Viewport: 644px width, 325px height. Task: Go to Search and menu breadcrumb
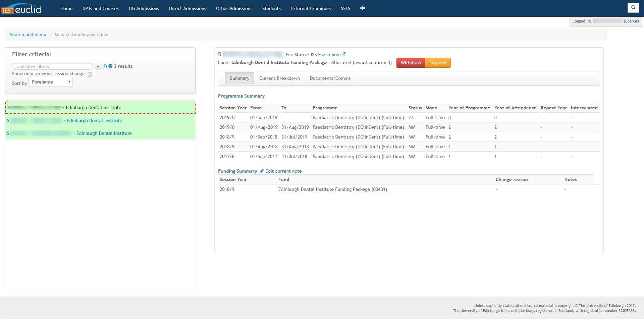point(28,35)
